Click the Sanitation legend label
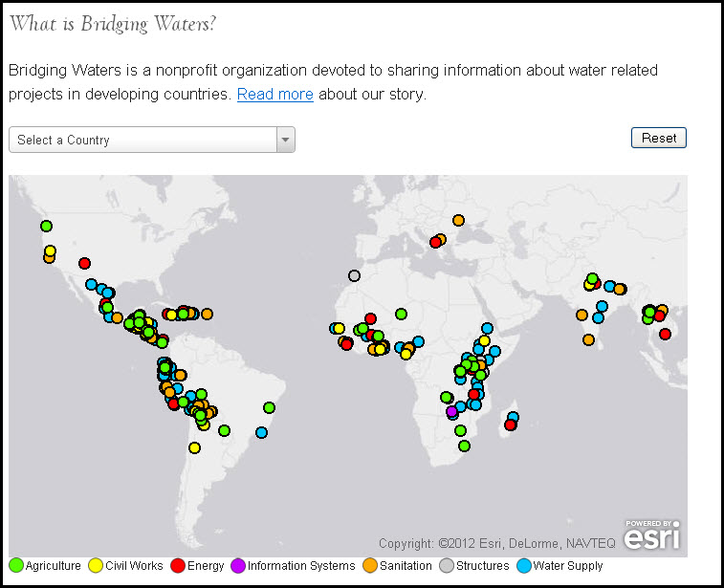 pyautogui.click(x=406, y=566)
